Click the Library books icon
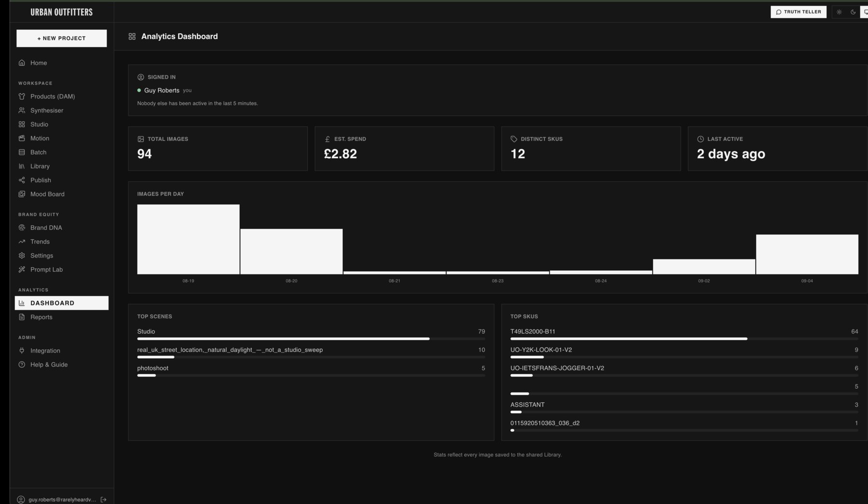868x504 pixels. click(22, 166)
